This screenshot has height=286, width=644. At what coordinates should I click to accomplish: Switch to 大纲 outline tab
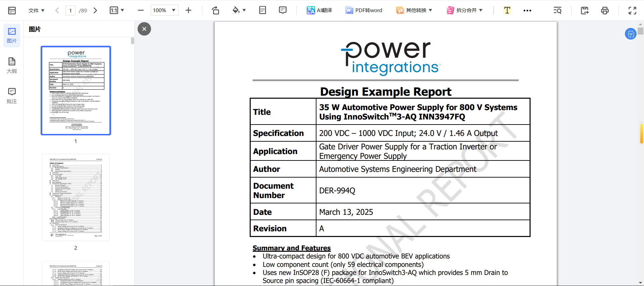(12, 66)
